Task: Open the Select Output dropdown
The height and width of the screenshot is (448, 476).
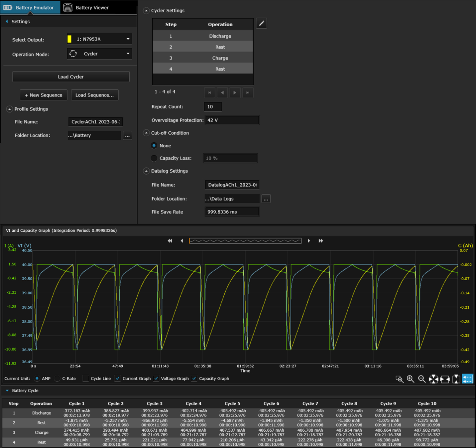Action: [x=99, y=39]
